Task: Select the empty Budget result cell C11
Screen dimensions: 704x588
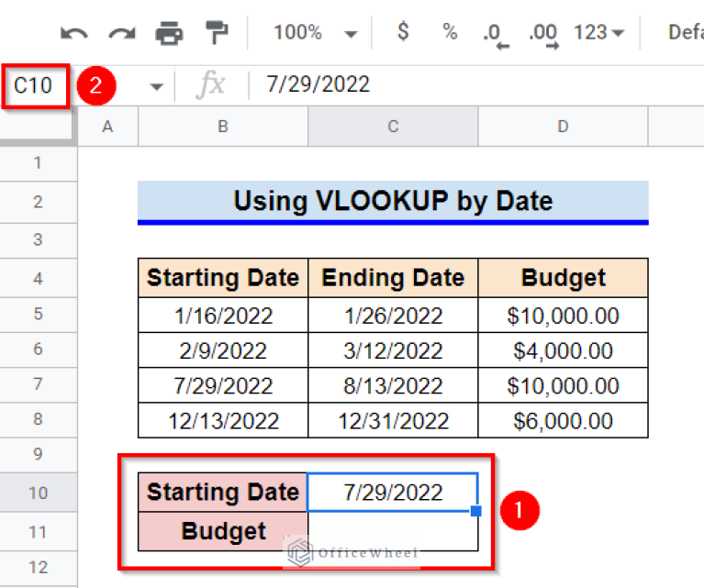Action: (393, 532)
